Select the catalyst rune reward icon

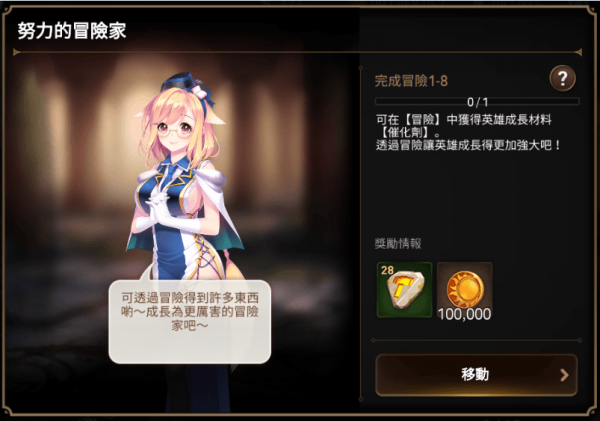[404, 290]
